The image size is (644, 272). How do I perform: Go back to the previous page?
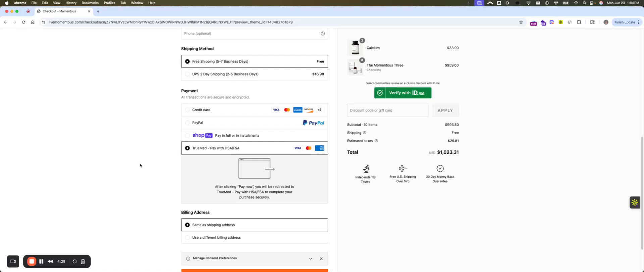click(6, 22)
